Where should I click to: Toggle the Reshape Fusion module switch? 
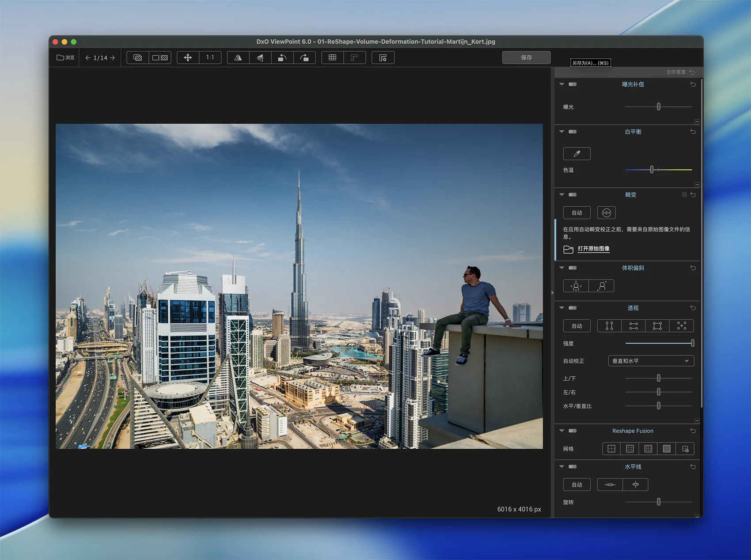[x=573, y=431]
